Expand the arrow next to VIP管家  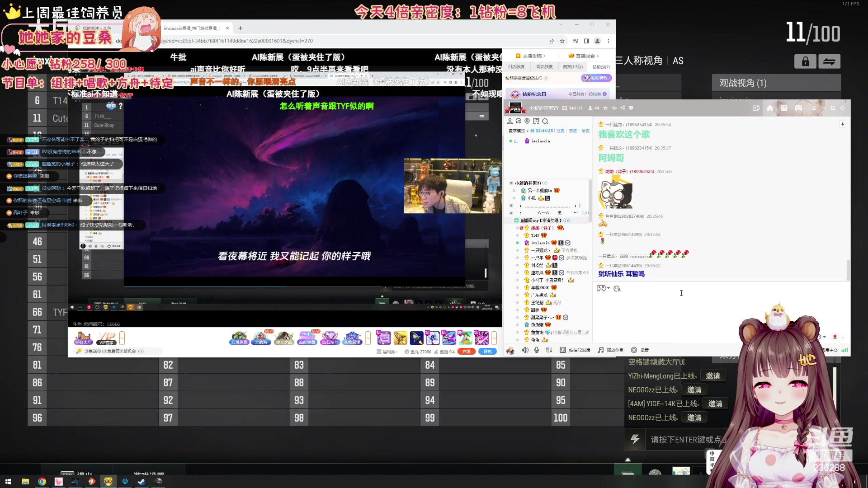122,338
